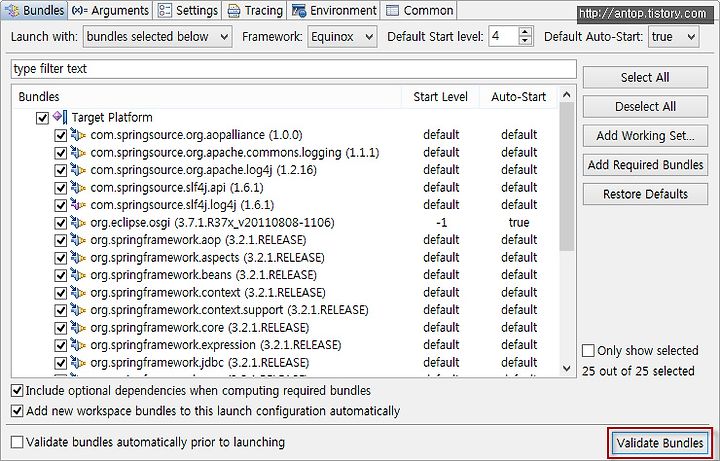Click the Environment tab icon
Screen dimensions: 720x461
[x=299, y=11]
